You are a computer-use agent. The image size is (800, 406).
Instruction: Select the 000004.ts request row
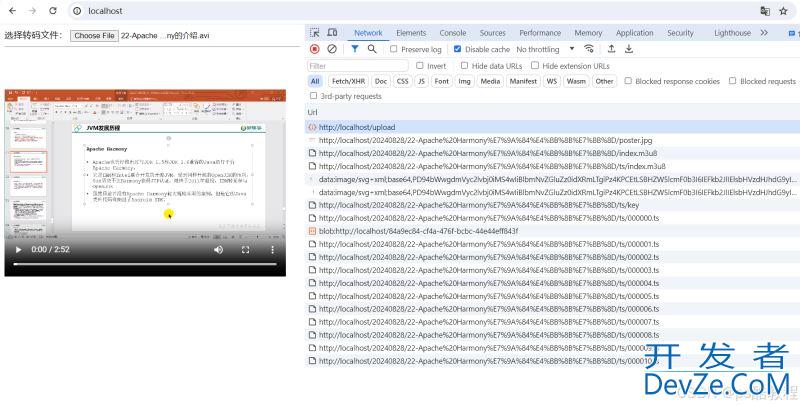[x=552, y=283]
